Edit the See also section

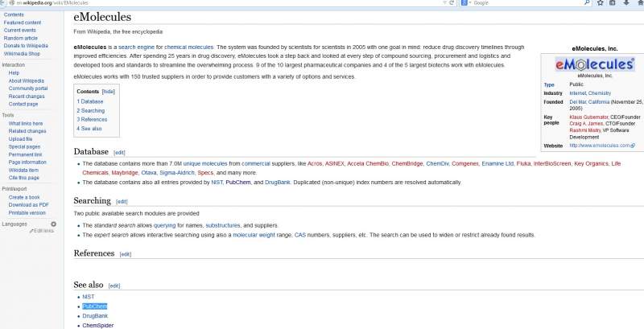tap(114, 286)
